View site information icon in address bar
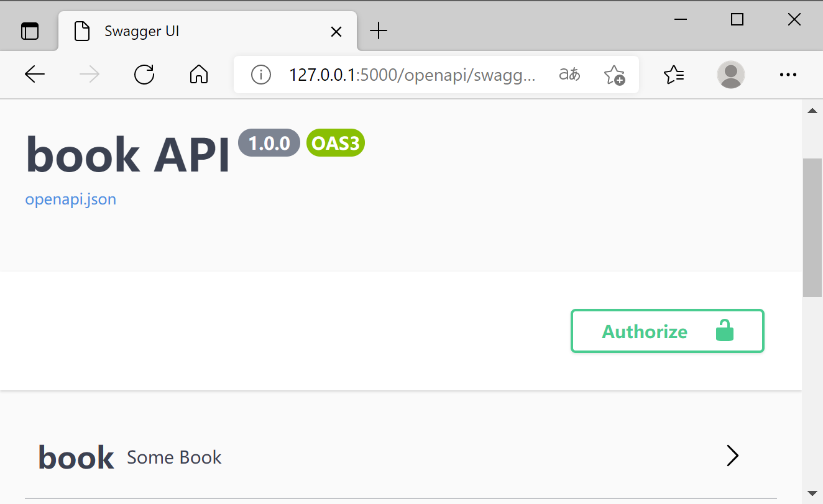 (x=260, y=75)
